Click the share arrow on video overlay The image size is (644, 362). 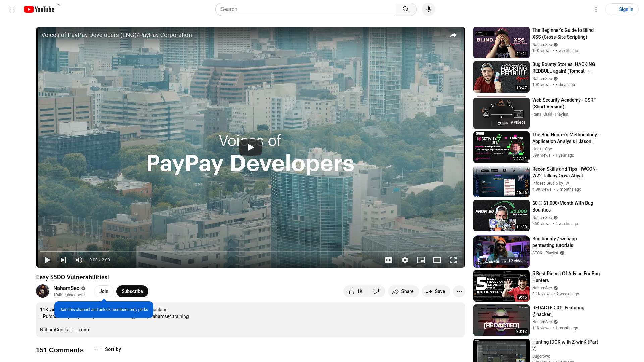click(453, 35)
